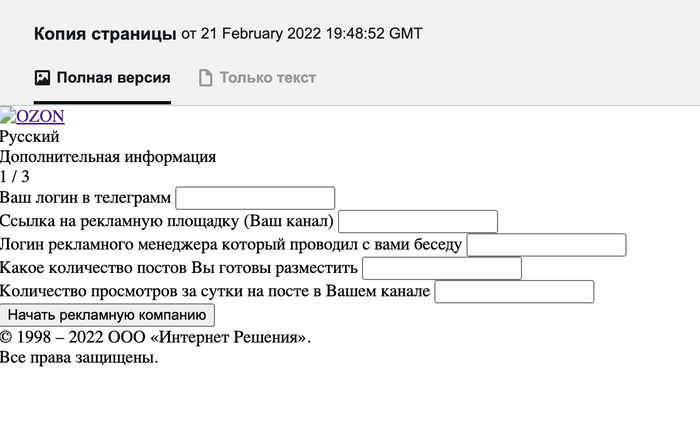Click the Все права защищены text
The width and height of the screenshot is (700, 423).
tap(79, 357)
